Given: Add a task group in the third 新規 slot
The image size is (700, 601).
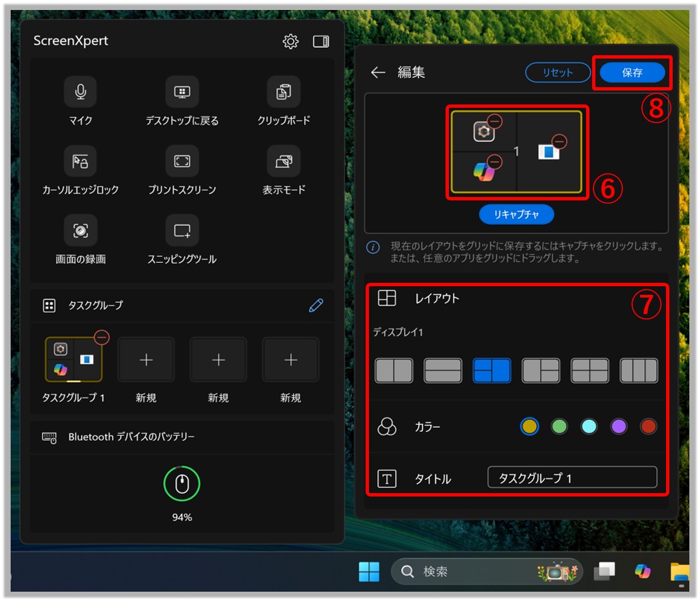Looking at the screenshot, I should coord(290,359).
